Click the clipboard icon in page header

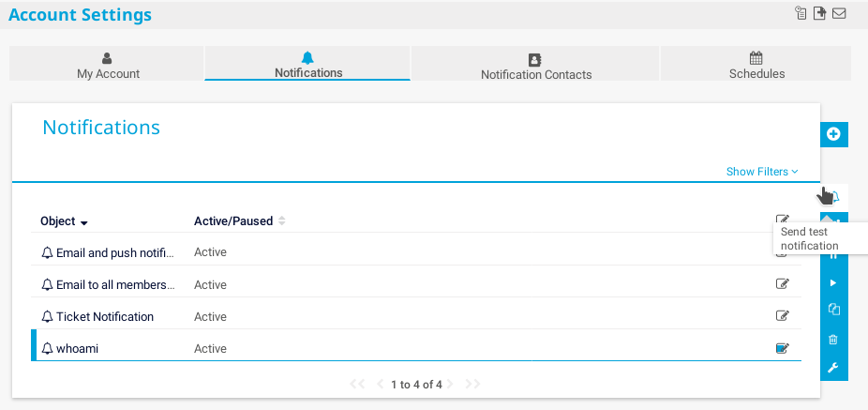point(801,13)
